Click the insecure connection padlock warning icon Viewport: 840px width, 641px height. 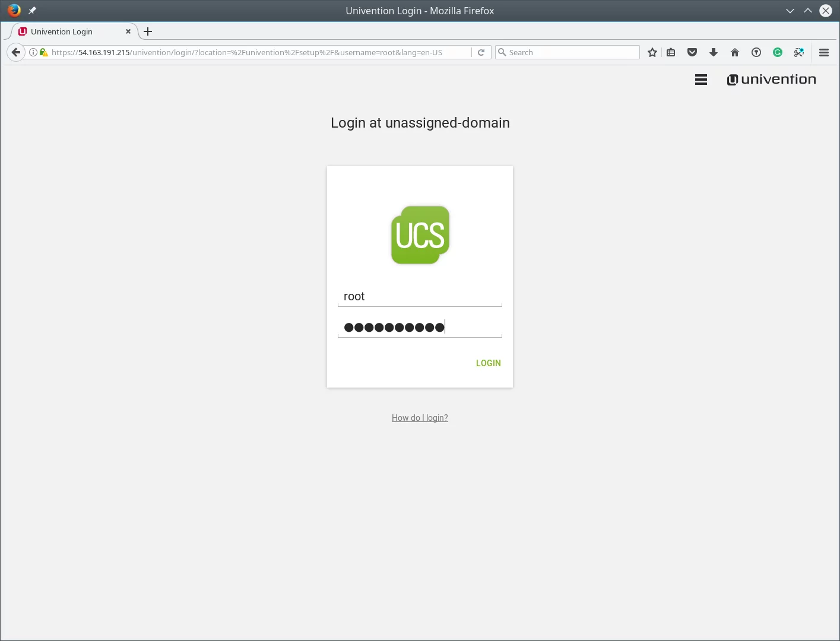(43, 52)
